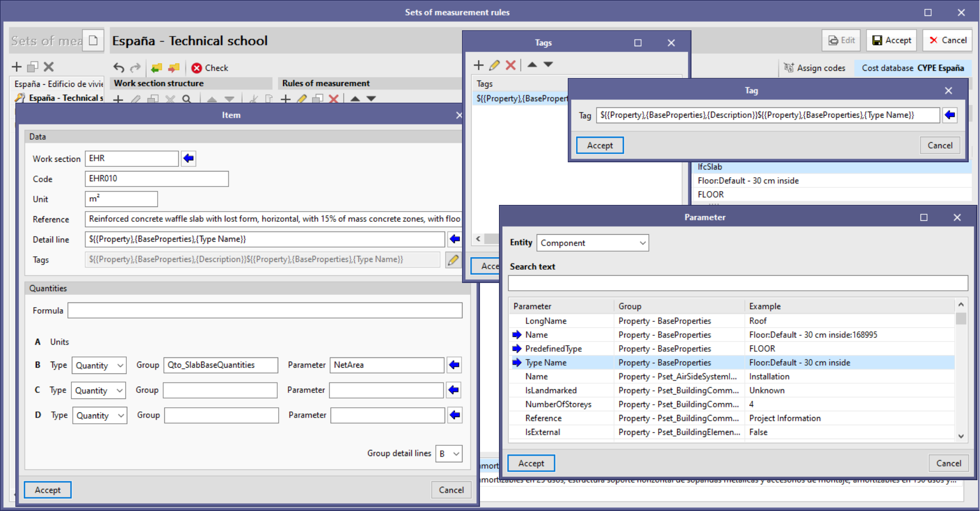
Task: Click pencil icon beside Tags field in Item
Action: (x=453, y=259)
